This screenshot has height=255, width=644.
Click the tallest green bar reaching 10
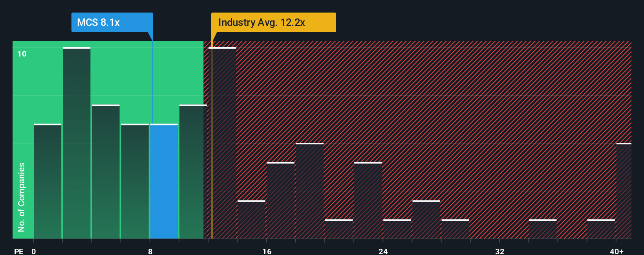77,143
